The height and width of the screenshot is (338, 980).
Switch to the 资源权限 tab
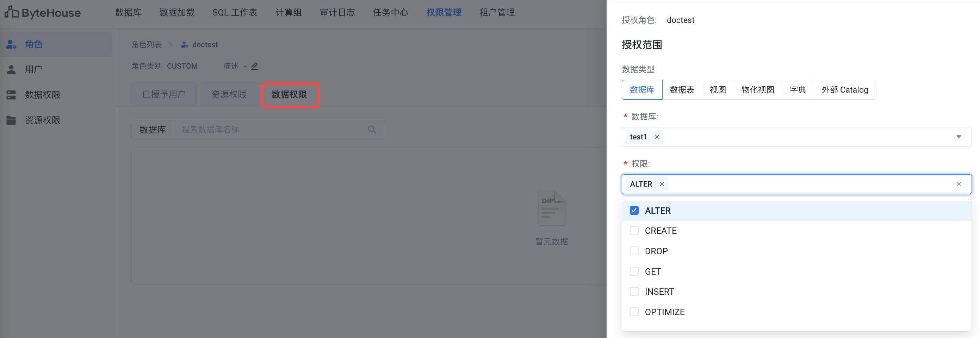coord(229,94)
